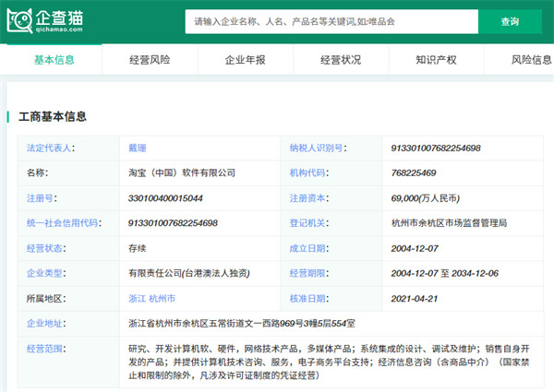Select credit code value in 统一社会信用代码 row

[173, 223]
